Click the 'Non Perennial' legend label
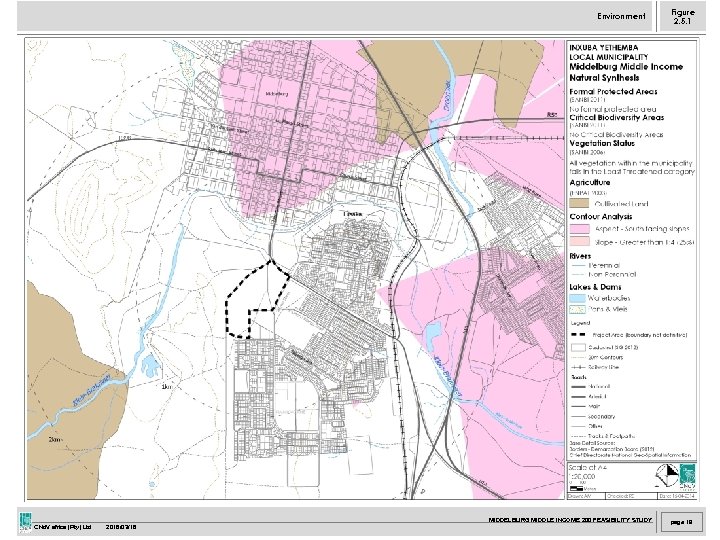 pos(612,275)
